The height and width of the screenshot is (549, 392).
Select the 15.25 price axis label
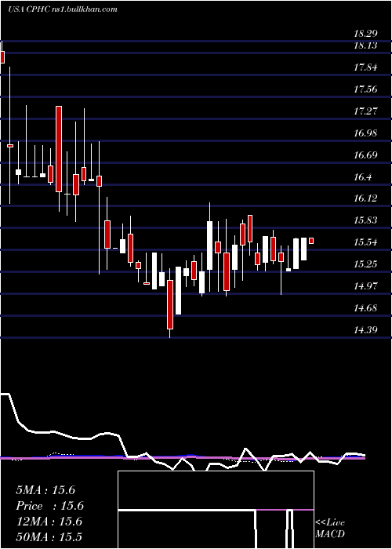[365, 264]
